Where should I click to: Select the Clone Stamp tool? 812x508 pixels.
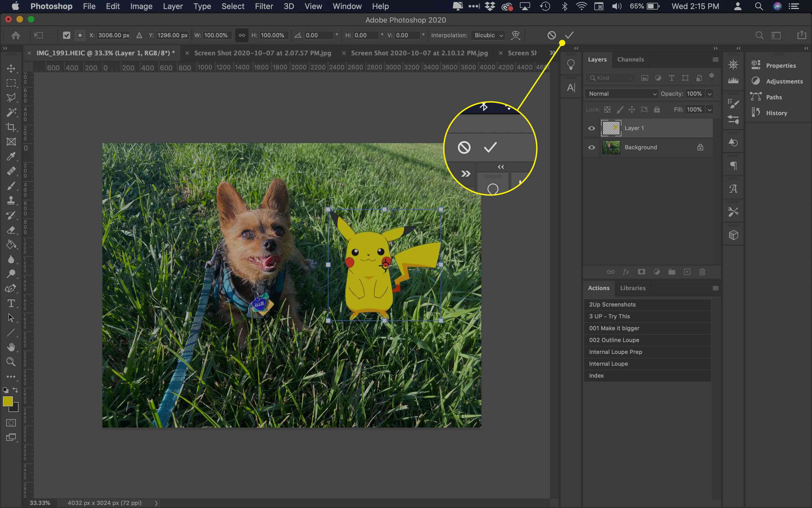point(11,201)
